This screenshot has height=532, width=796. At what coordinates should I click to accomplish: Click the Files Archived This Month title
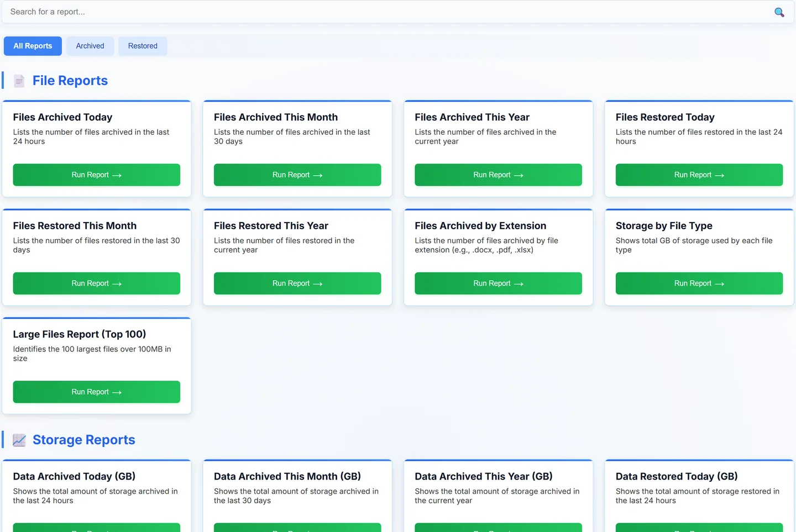(276, 117)
